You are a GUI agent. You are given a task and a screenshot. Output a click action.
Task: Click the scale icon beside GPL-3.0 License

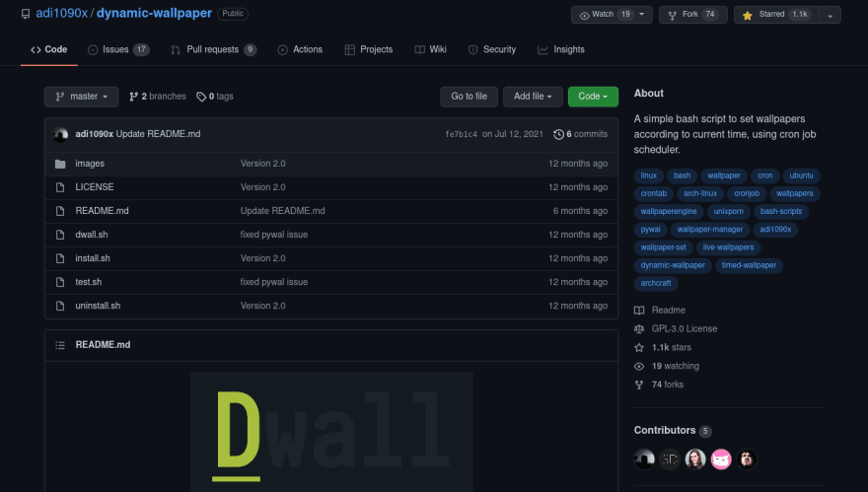pyautogui.click(x=639, y=328)
